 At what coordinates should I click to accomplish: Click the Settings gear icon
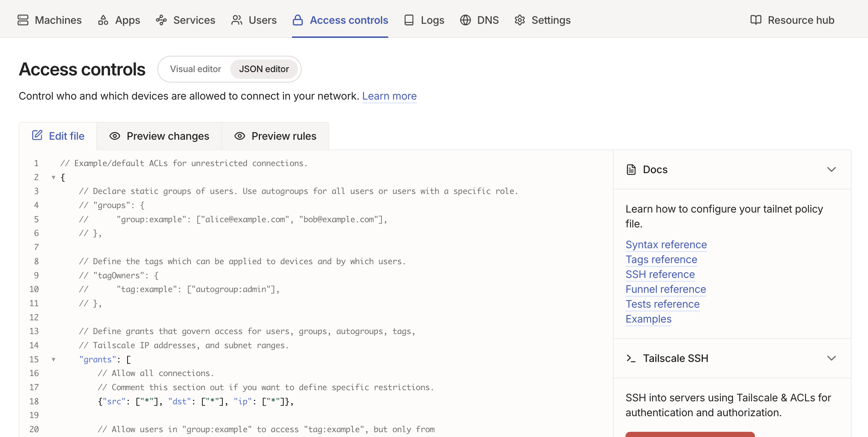point(520,20)
